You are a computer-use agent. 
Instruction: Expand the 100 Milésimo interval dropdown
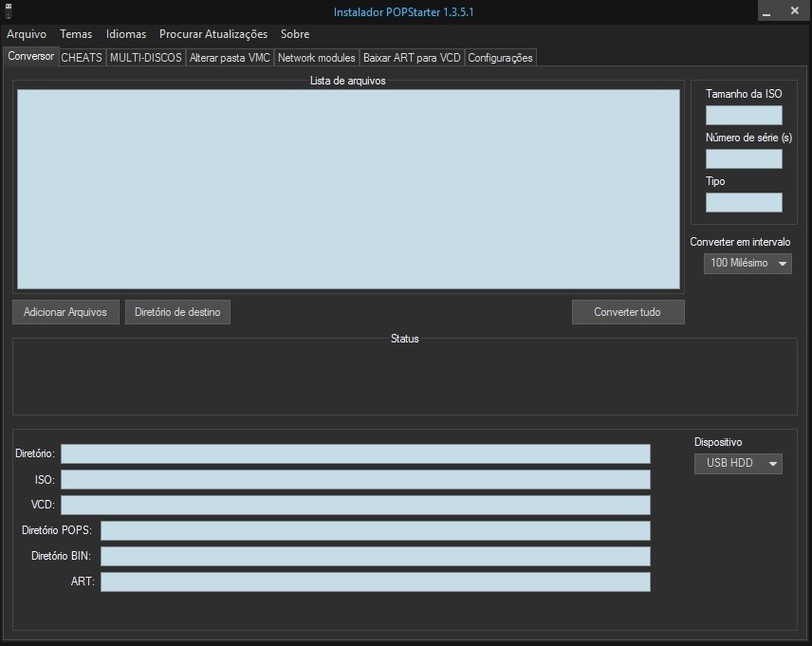747,263
